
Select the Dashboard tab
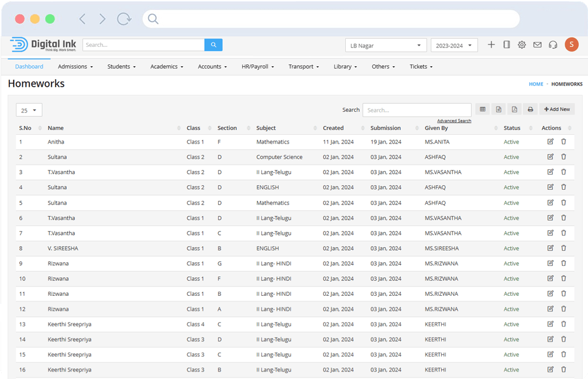(x=29, y=66)
